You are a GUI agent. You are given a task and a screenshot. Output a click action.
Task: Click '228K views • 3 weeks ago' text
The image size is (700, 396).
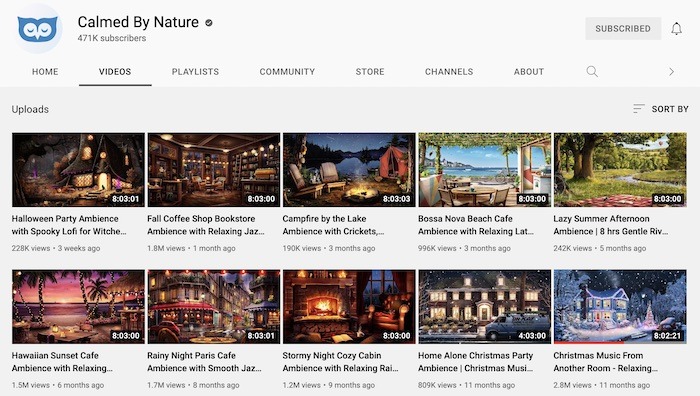click(x=56, y=248)
